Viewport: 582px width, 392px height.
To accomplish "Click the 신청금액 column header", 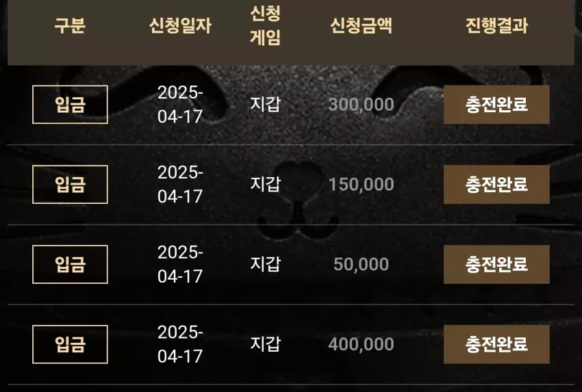I will [361, 25].
